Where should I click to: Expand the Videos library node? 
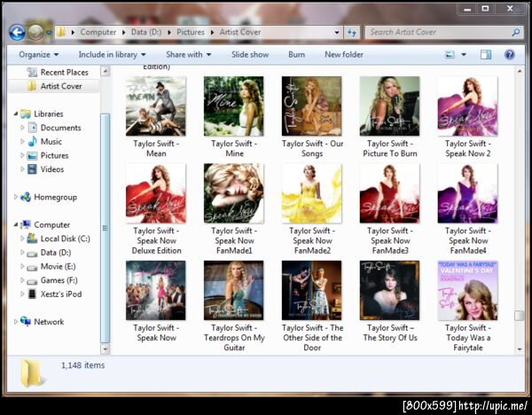coord(22,169)
